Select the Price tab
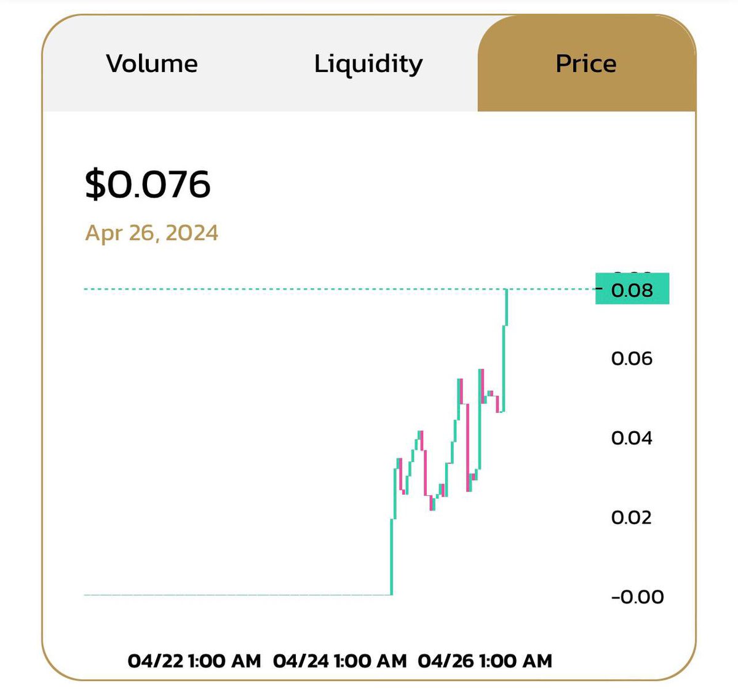Image resolution: width=738 pixels, height=700 pixels. pyautogui.click(x=586, y=63)
